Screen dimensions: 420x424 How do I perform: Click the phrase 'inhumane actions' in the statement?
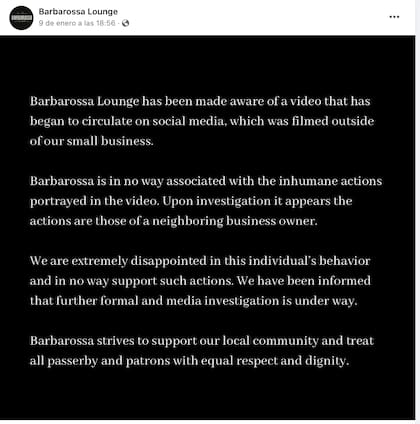pos(330,181)
